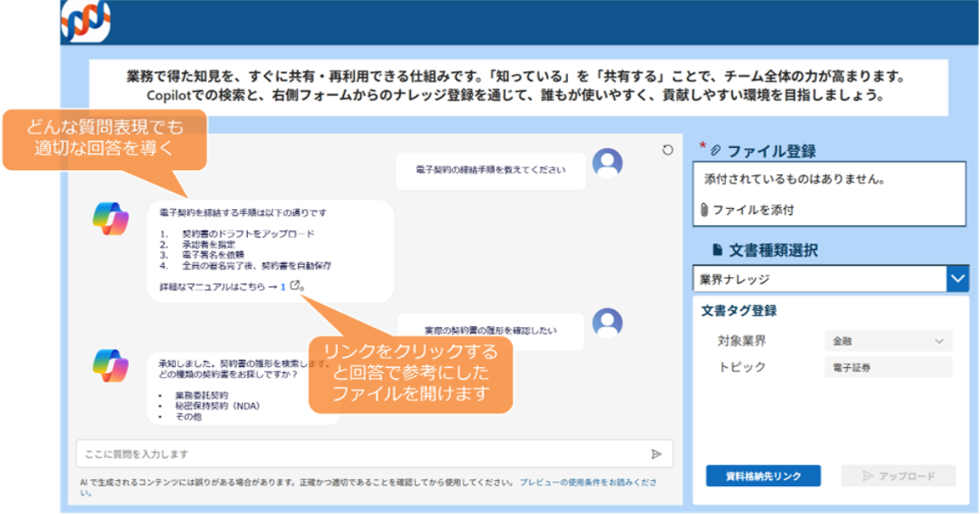Click the Copilot icon beside the 電子契約 steps answer
980x514 pixels.
pyautogui.click(x=110, y=218)
